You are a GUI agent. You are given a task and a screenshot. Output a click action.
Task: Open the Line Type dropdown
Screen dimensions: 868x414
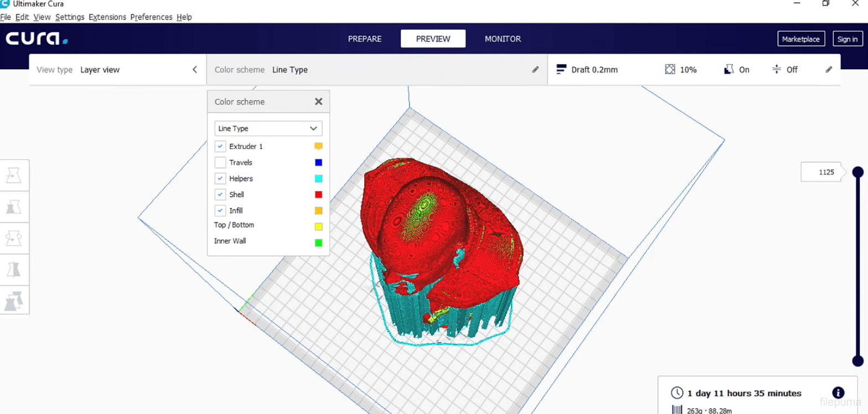point(268,128)
